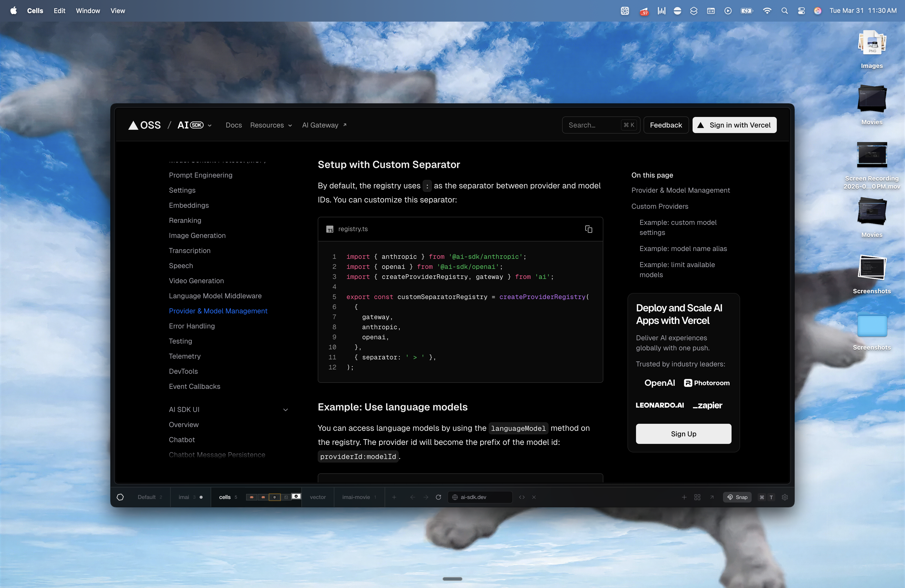Click the grid layout icon
Screen dimensions: 905x588
pos(697,497)
